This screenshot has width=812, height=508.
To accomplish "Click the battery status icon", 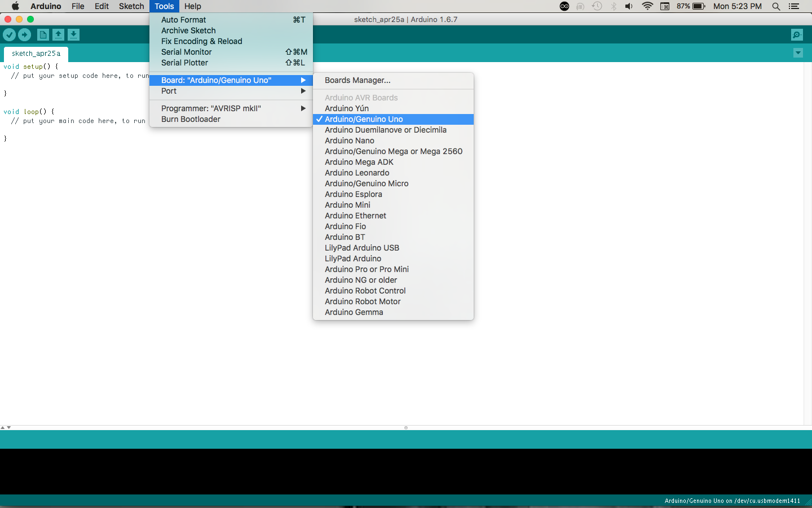I will click(699, 6).
